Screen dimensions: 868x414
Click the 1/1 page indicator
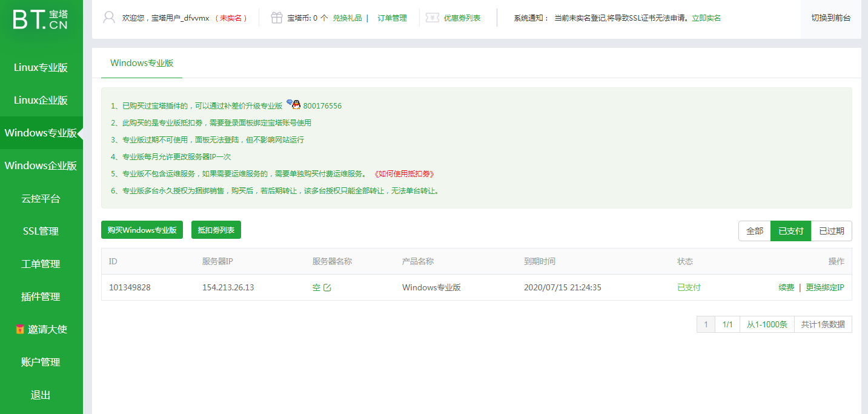coord(727,324)
